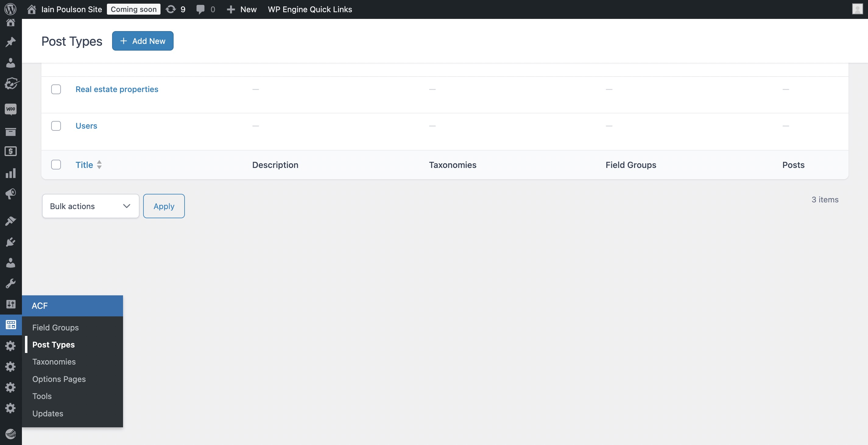Viewport: 868px width, 445px height.
Task: Click the Apply button
Action: (x=164, y=206)
